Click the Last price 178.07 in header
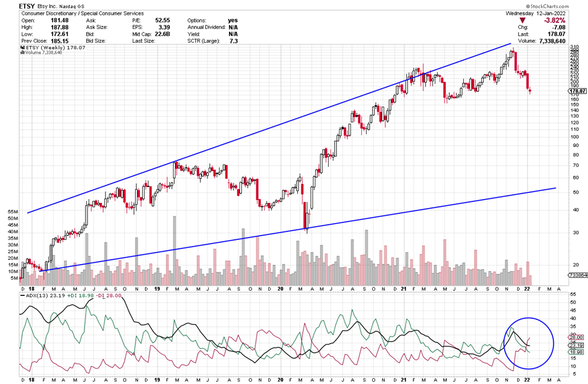588x384 pixels. coord(557,34)
